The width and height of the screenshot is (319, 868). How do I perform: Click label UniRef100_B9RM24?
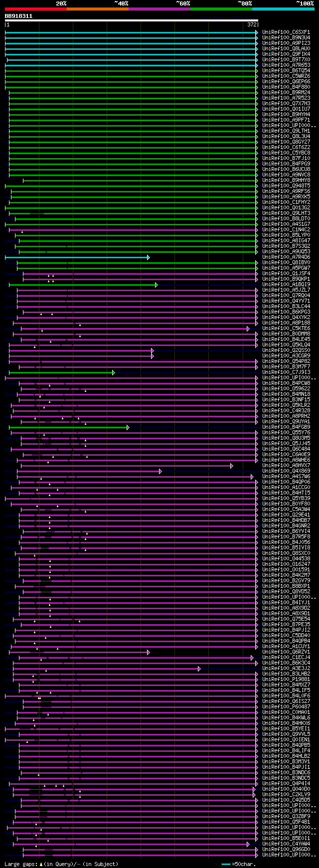coord(286,93)
